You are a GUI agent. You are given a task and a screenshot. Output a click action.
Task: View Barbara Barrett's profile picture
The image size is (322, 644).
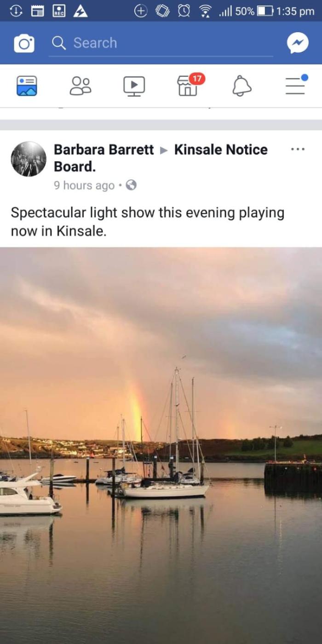[x=29, y=159]
